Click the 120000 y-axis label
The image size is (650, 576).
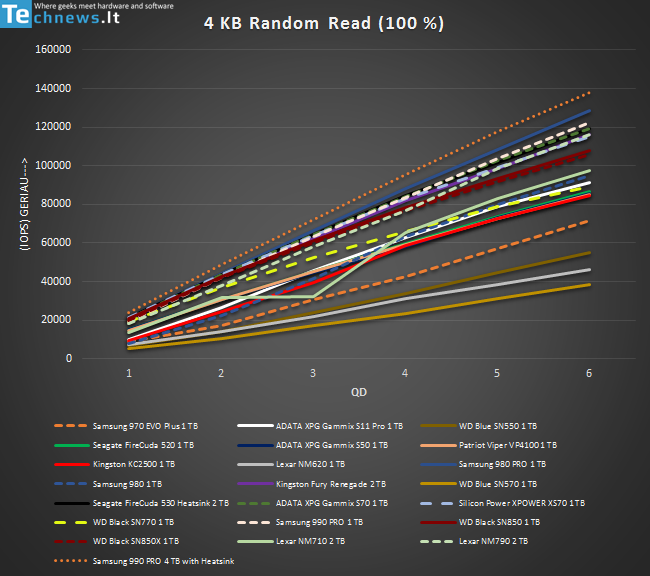click(53, 126)
